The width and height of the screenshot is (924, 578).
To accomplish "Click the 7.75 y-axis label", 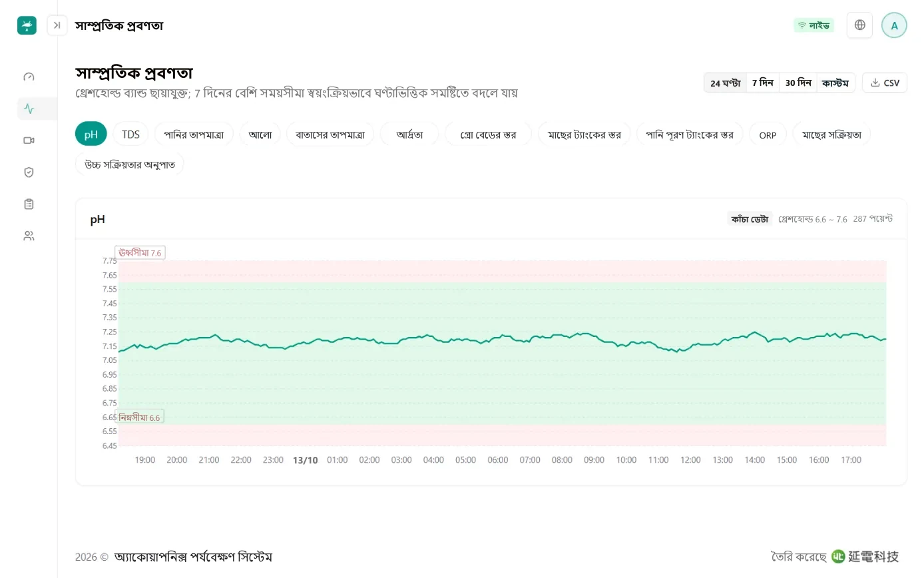I will 109,261.
